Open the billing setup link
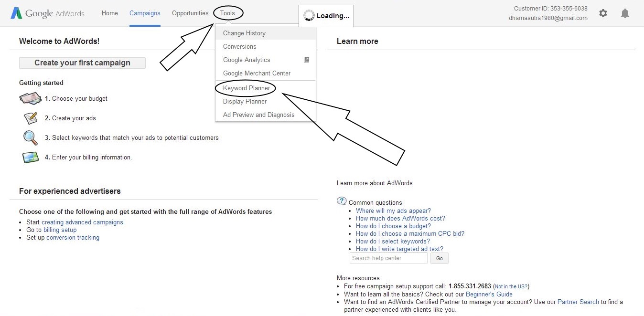The image size is (644, 316). tap(60, 230)
